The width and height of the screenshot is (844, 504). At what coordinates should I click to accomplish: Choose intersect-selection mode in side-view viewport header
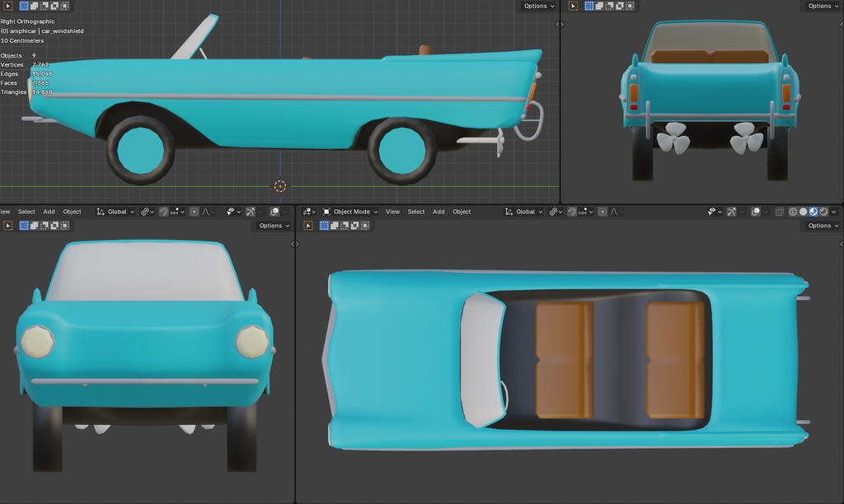[x=64, y=6]
